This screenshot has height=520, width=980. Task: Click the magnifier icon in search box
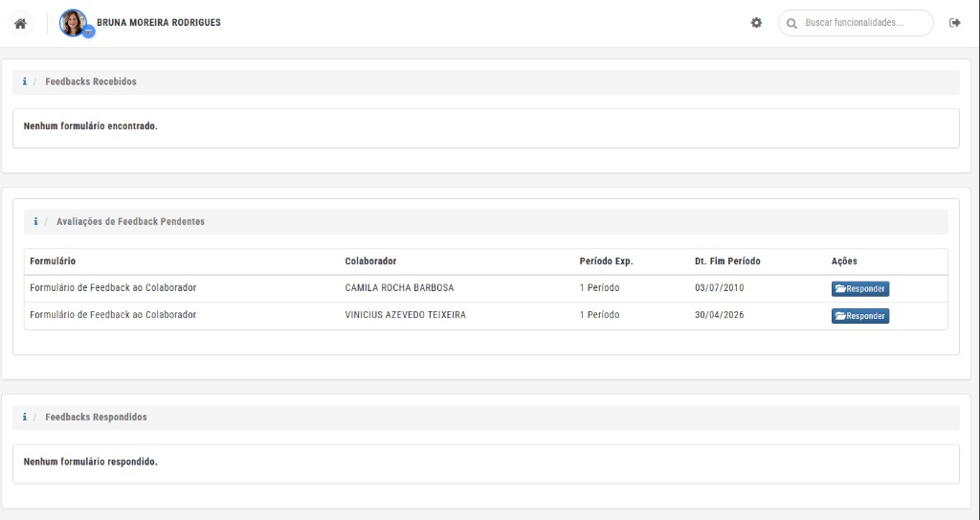click(791, 23)
